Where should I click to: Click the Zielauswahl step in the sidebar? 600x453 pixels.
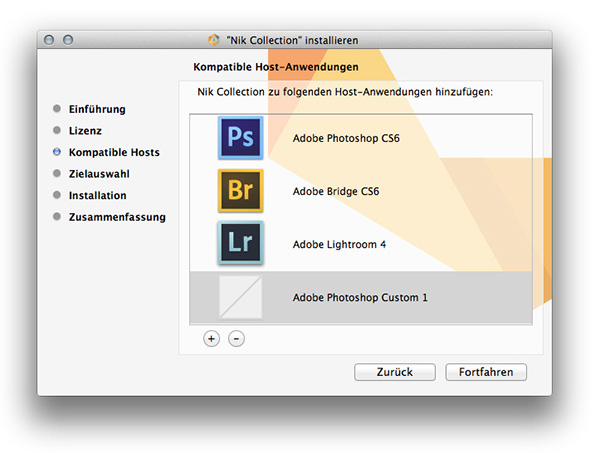(99, 174)
